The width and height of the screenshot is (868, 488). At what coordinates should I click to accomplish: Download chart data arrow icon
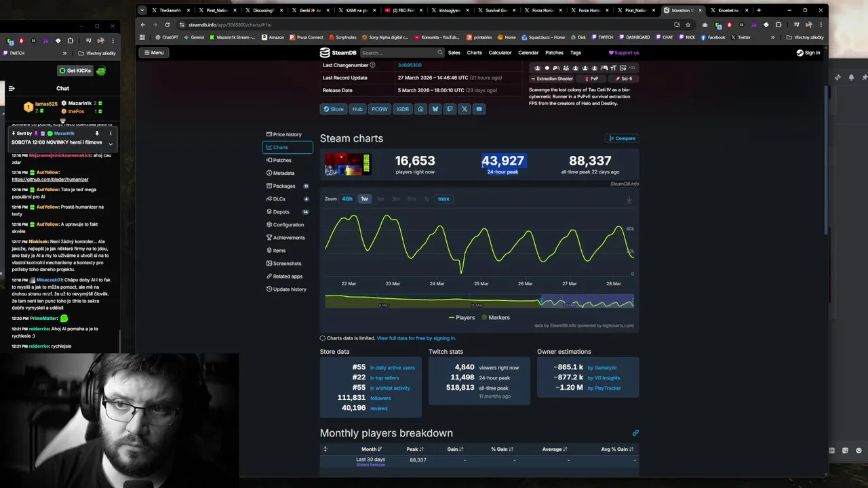[629, 199]
